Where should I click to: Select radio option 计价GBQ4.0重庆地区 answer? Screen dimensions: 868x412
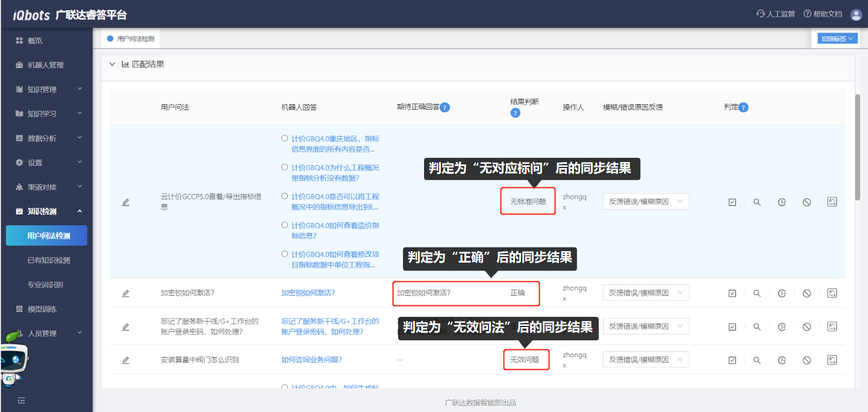coord(284,139)
